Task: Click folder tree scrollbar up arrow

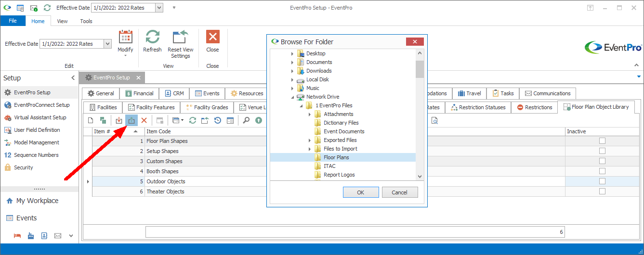Action: coord(420,53)
